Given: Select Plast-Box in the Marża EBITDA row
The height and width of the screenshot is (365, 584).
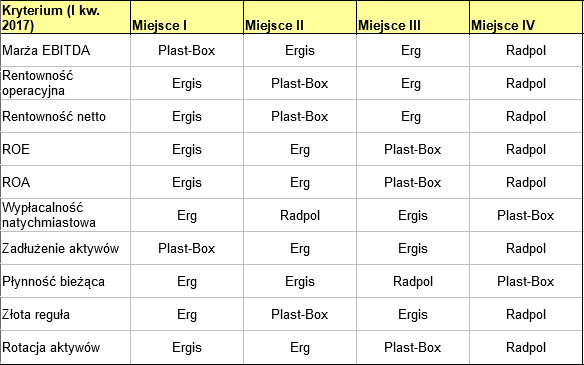Looking at the screenshot, I should click(187, 50).
